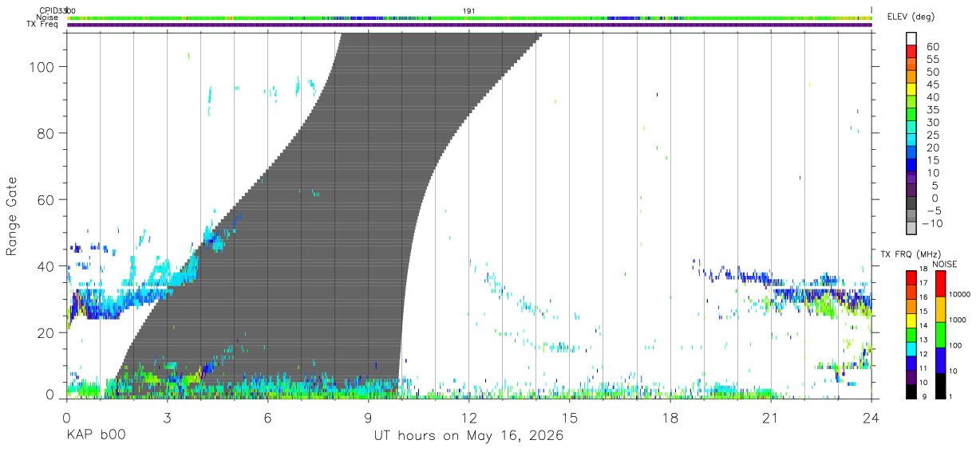Click ELEV color bar label 35
Screen dimensions: 980x452
[933, 110]
